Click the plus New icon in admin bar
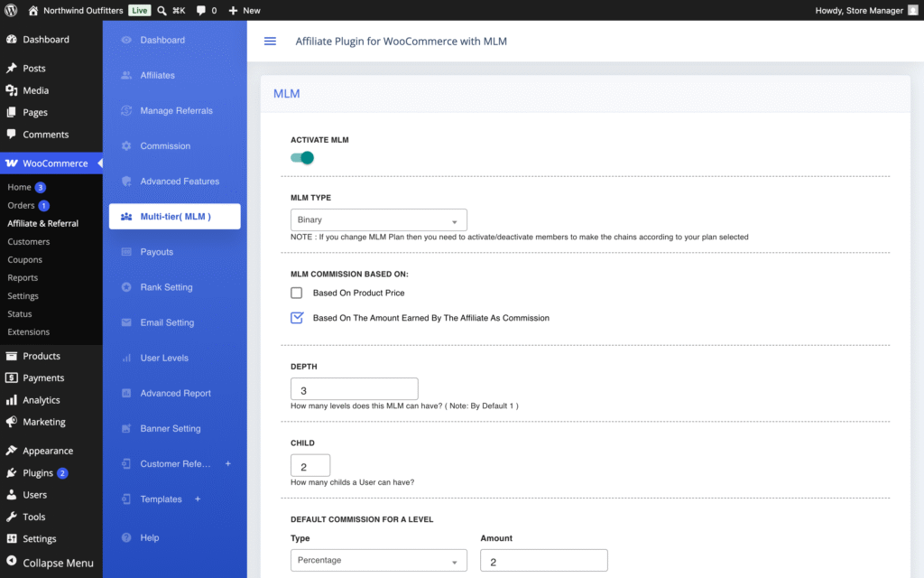 click(233, 11)
